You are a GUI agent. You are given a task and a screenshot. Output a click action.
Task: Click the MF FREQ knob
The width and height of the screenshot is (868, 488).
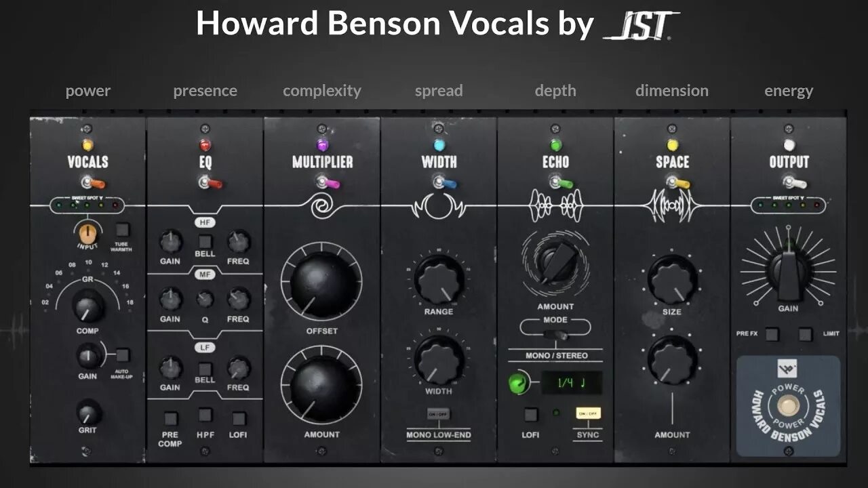pos(238,299)
